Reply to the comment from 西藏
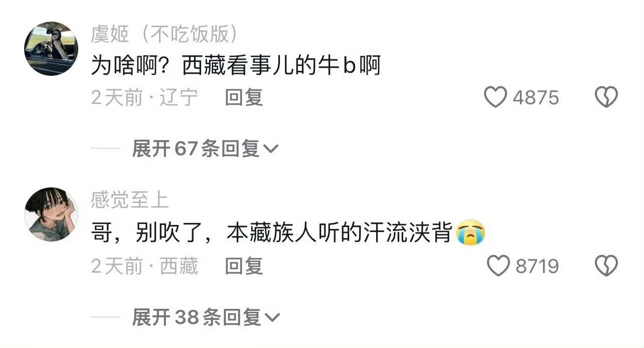The image size is (644, 348). (x=244, y=266)
